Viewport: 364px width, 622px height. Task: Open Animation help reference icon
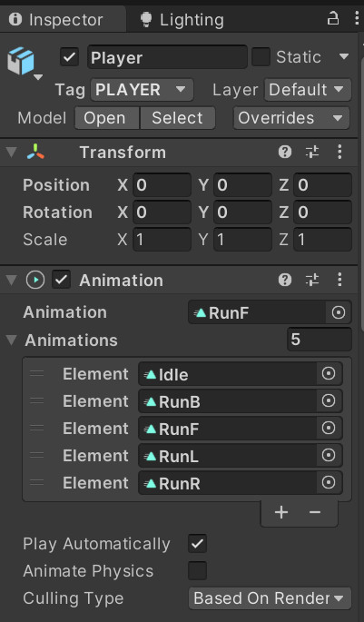pos(285,280)
